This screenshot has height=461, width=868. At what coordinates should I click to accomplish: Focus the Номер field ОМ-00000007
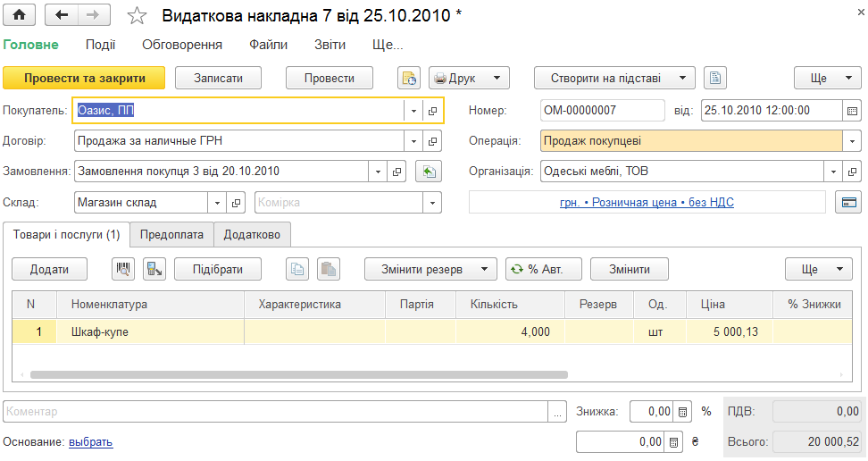coord(602,111)
